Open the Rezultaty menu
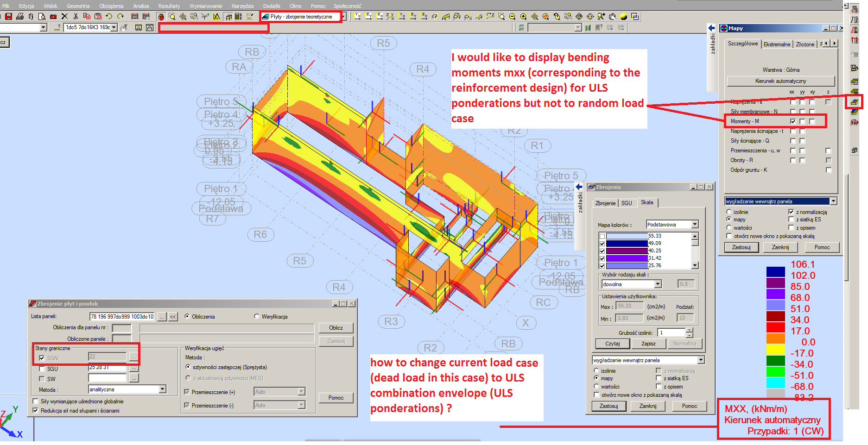 168,6
